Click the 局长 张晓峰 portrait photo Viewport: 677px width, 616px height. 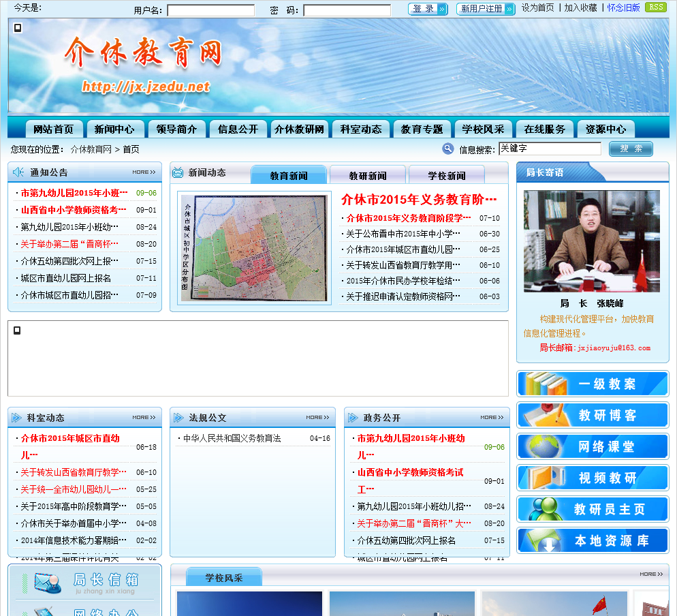(591, 241)
